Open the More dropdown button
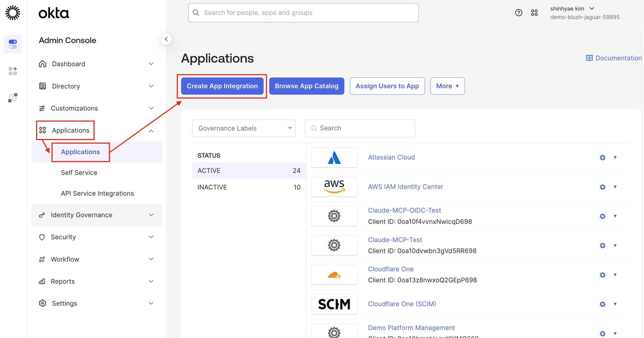644x338 pixels. [x=447, y=86]
